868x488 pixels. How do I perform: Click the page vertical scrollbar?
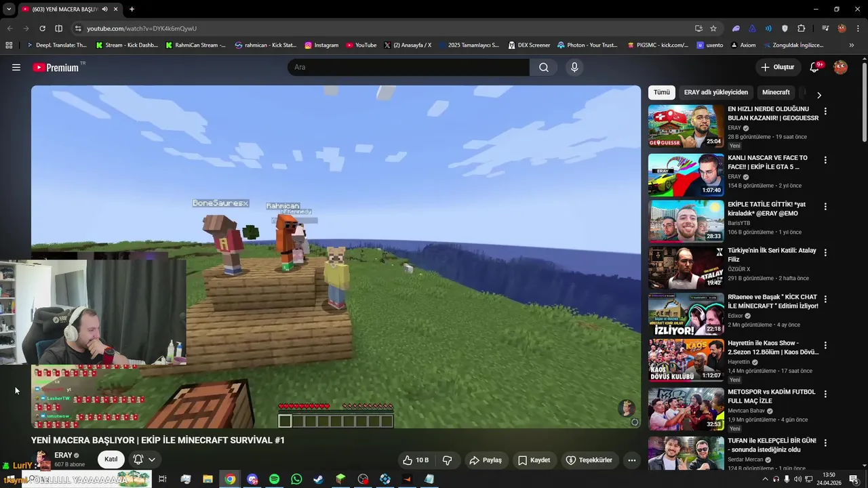click(x=864, y=102)
